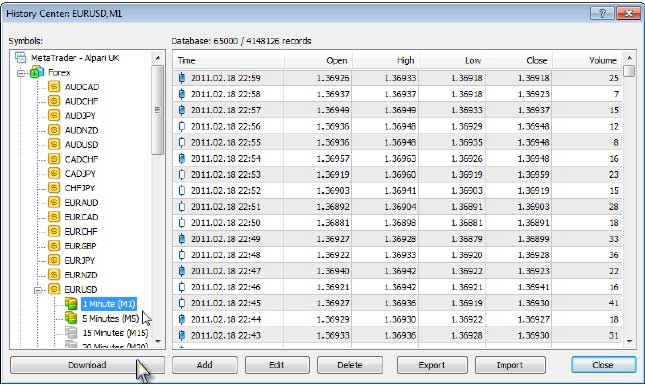Click the Add button
The height and width of the screenshot is (385, 645).
tap(205, 365)
